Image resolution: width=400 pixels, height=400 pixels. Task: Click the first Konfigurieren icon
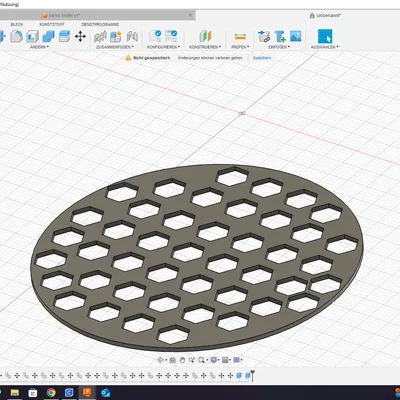[x=155, y=36]
